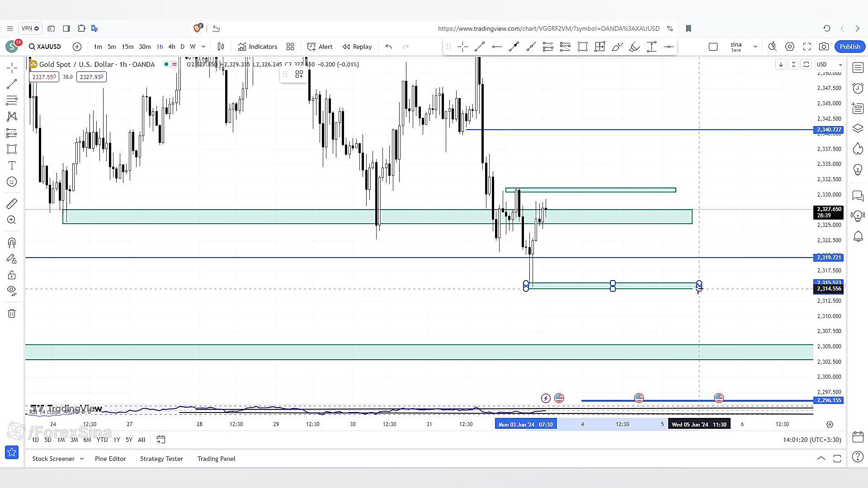Create a new Alert

[x=320, y=47]
